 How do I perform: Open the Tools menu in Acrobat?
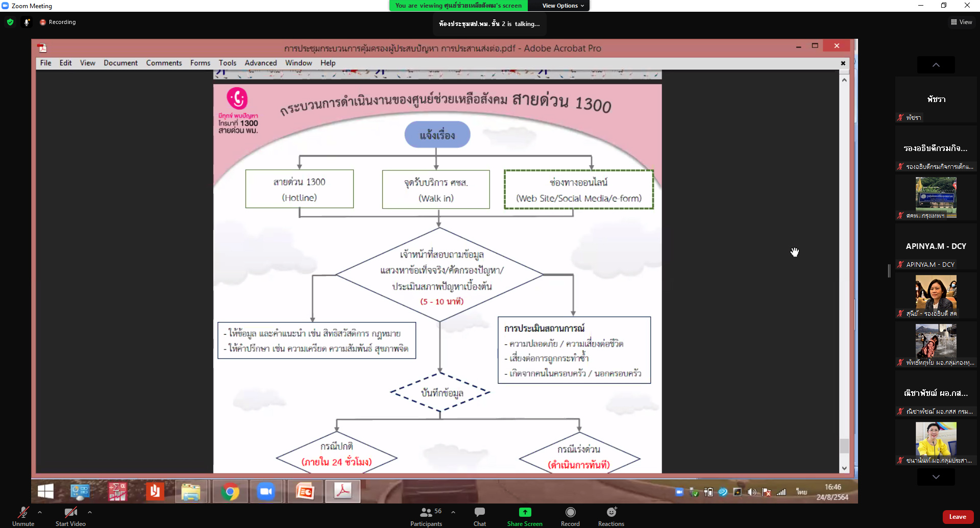click(x=228, y=63)
